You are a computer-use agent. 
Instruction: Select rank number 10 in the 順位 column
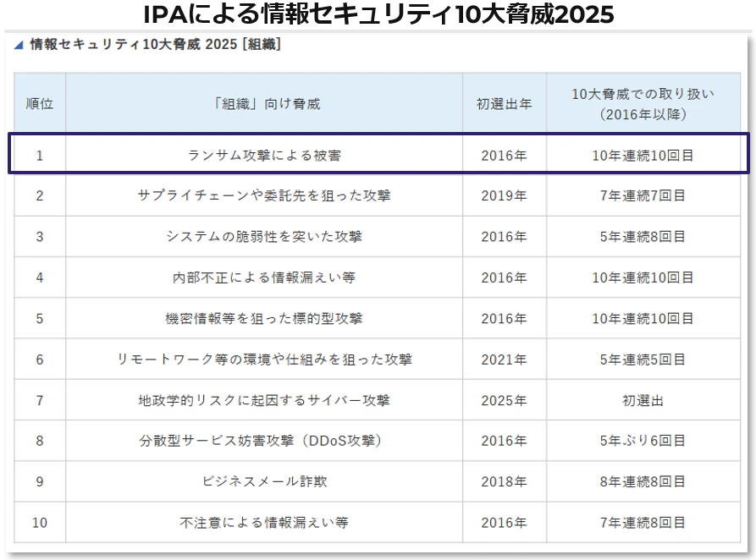[x=40, y=523]
